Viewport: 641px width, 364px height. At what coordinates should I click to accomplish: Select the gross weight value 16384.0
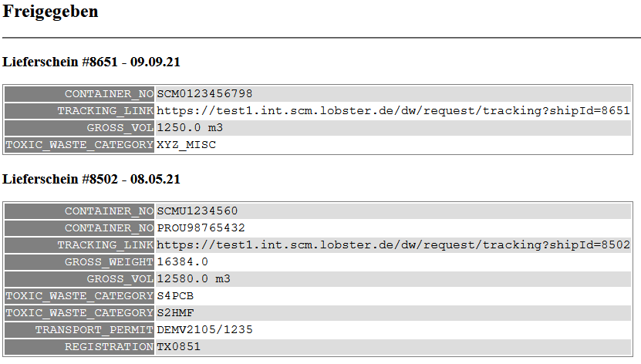click(183, 262)
